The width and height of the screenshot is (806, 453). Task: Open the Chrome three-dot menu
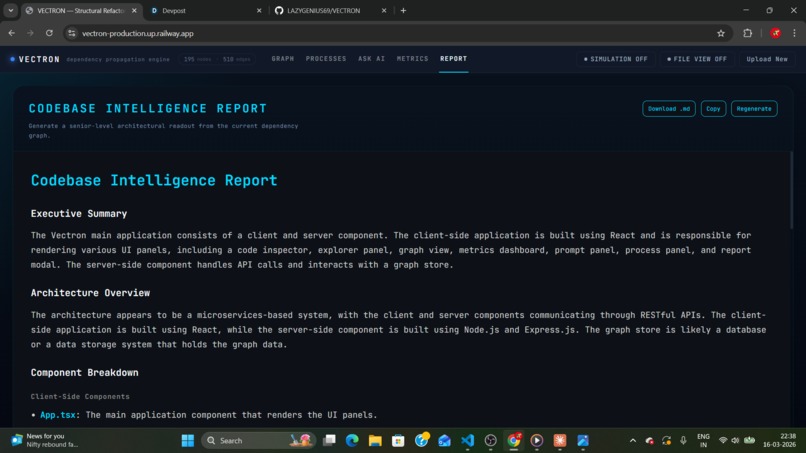(x=794, y=33)
